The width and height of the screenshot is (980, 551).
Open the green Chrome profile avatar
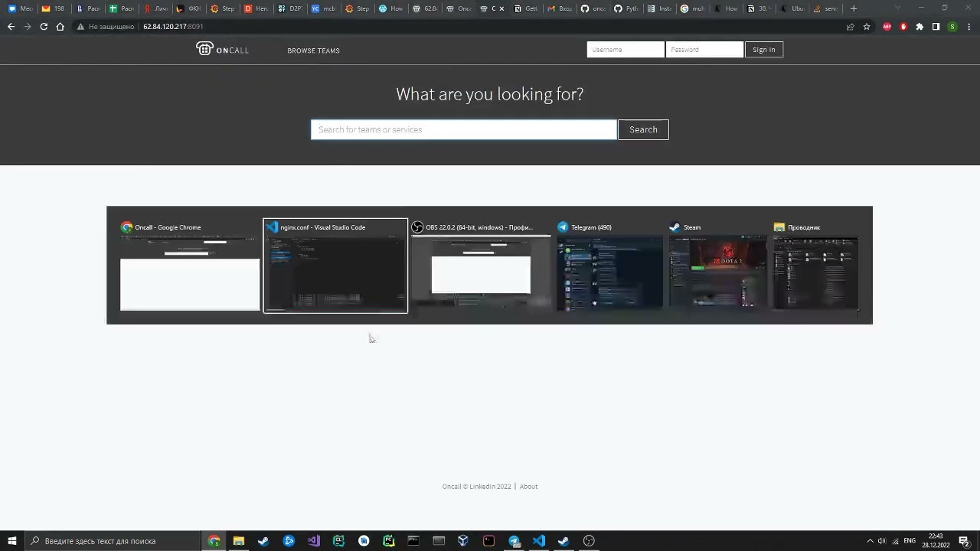[952, 26]
